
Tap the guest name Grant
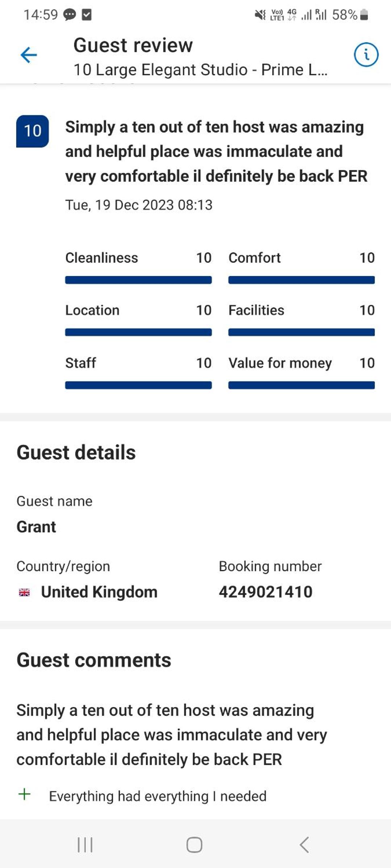[36, 527]
